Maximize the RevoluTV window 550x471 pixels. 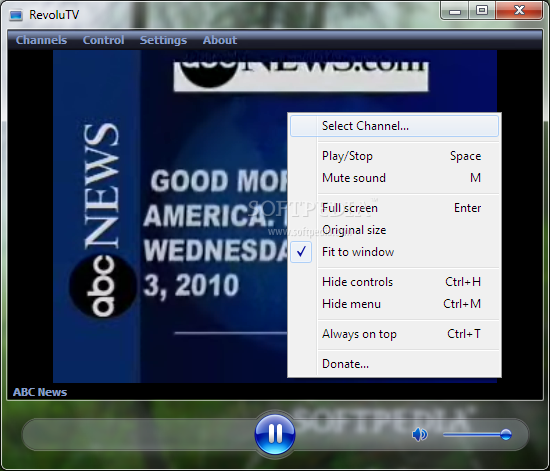[x=482, y=11]
